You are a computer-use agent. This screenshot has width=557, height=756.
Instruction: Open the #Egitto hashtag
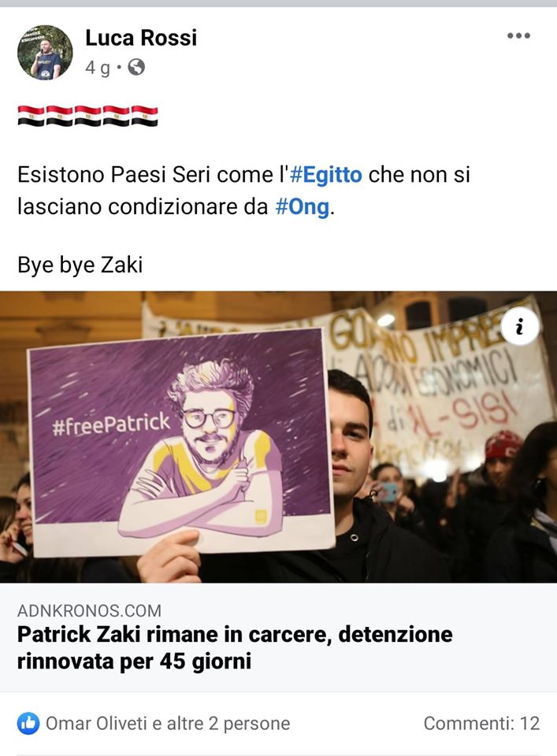[x=325, y=175]
